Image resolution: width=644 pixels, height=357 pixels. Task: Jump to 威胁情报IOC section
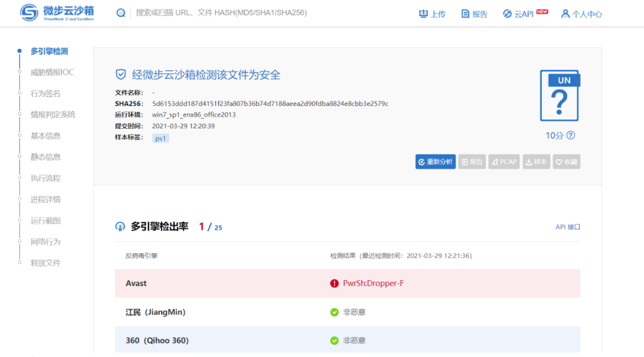(52, 72)
